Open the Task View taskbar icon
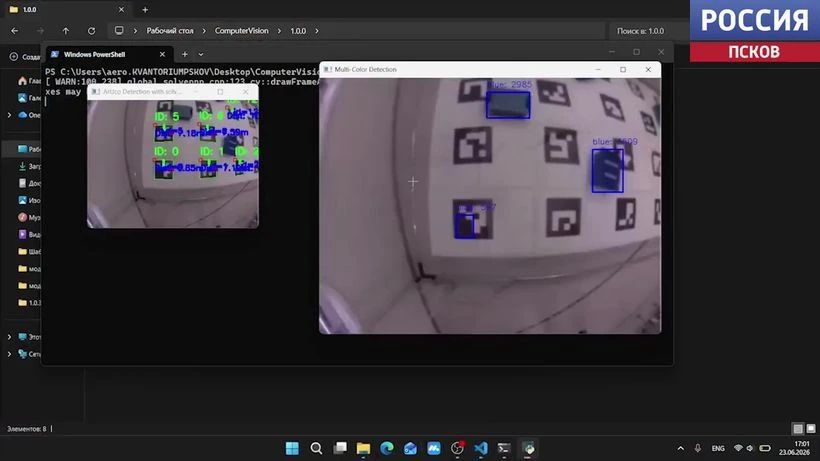The height and width of the screenshot is (461, 820). click(x=340, y=448)
